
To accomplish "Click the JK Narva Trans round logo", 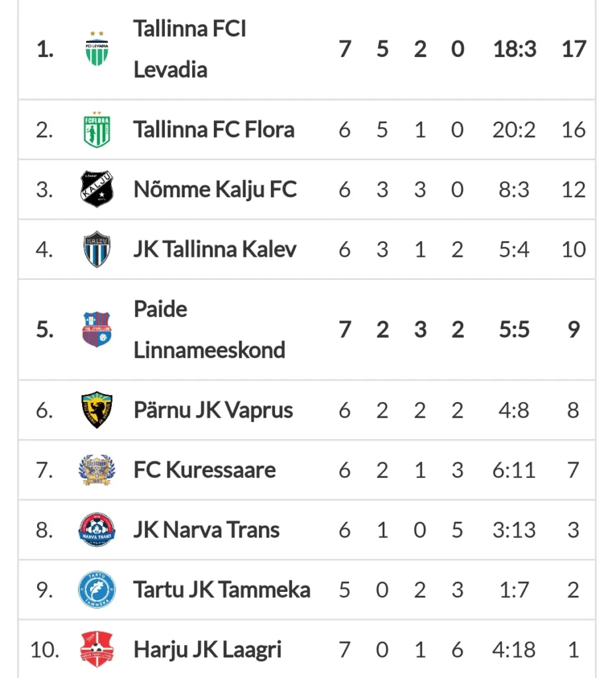I will 97,530.
